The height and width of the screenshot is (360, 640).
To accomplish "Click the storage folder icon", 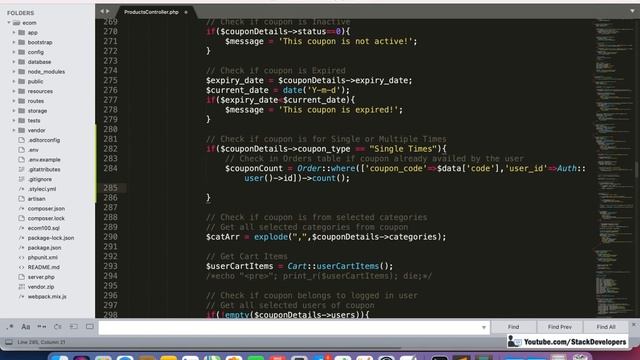I will pos(22,111).
